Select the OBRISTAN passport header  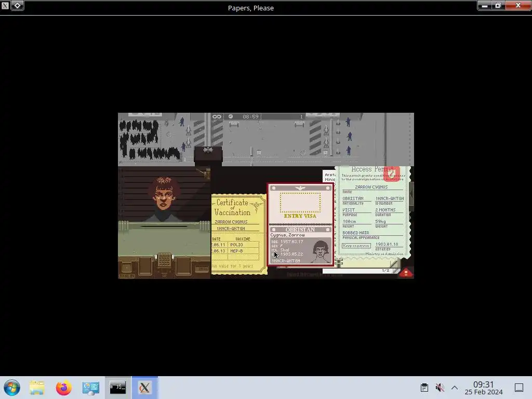(x=300, y=230)
